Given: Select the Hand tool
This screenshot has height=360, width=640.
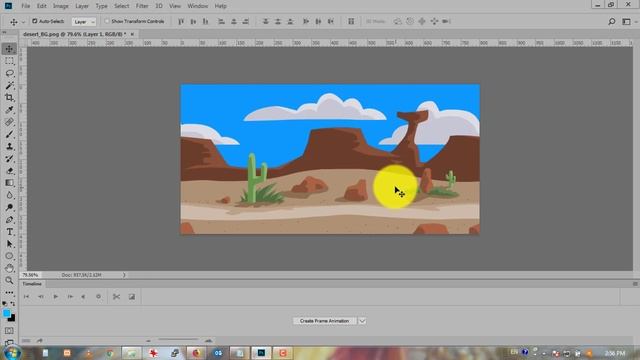Looking at the screenshot, I should point(9,268).
